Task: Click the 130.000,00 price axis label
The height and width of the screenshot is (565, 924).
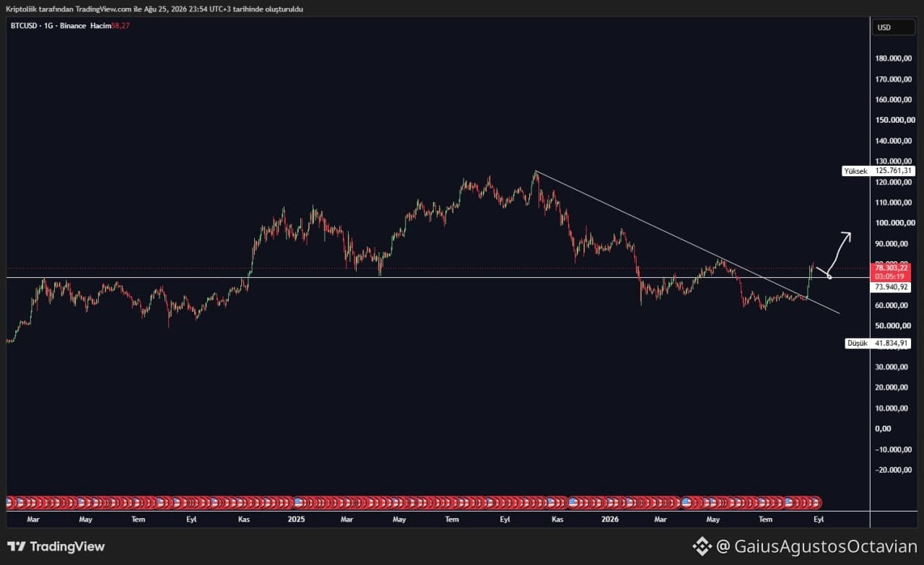Action: [895, 161]
